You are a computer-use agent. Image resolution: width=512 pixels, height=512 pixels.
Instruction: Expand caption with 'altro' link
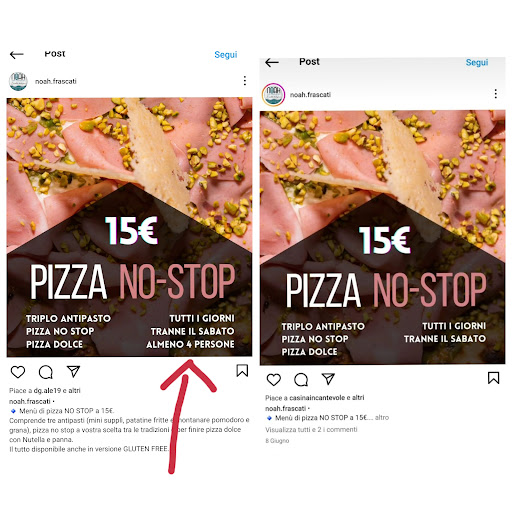(x=382, y=417)
